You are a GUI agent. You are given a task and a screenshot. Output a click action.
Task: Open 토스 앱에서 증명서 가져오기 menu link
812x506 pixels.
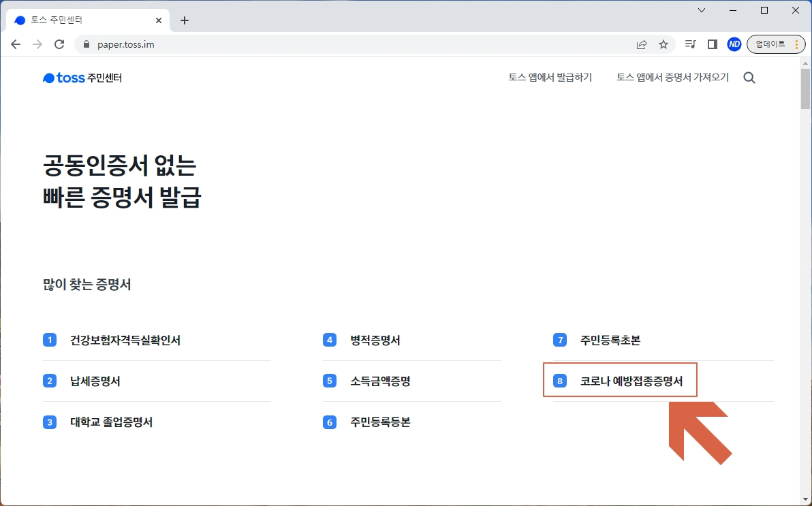tap(672, 78)
